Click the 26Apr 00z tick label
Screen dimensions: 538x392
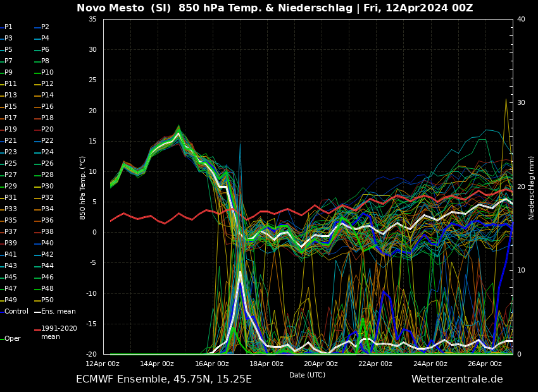coord(485,364)
